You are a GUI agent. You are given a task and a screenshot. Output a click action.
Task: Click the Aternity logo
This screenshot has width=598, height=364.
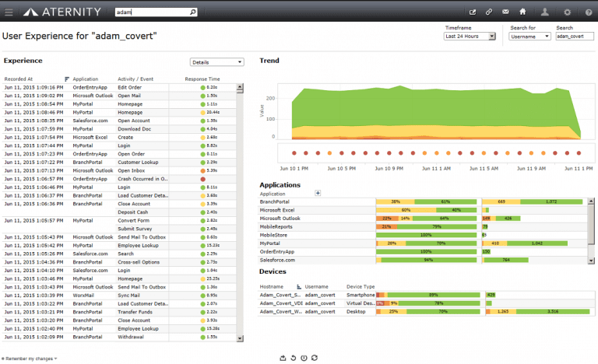click(62, 12)
